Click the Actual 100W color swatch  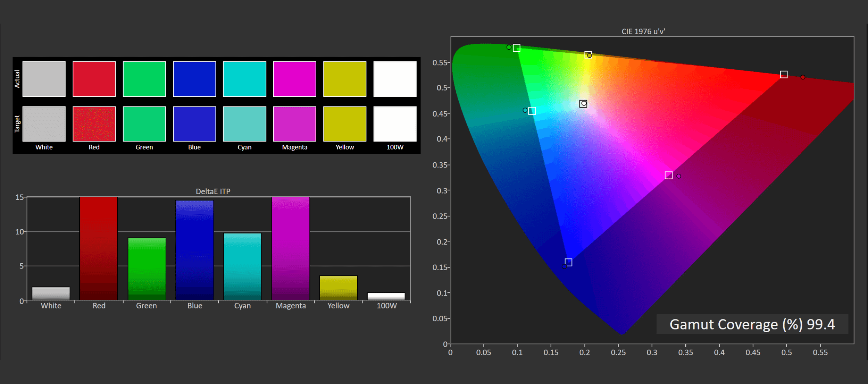pos(395,79)
